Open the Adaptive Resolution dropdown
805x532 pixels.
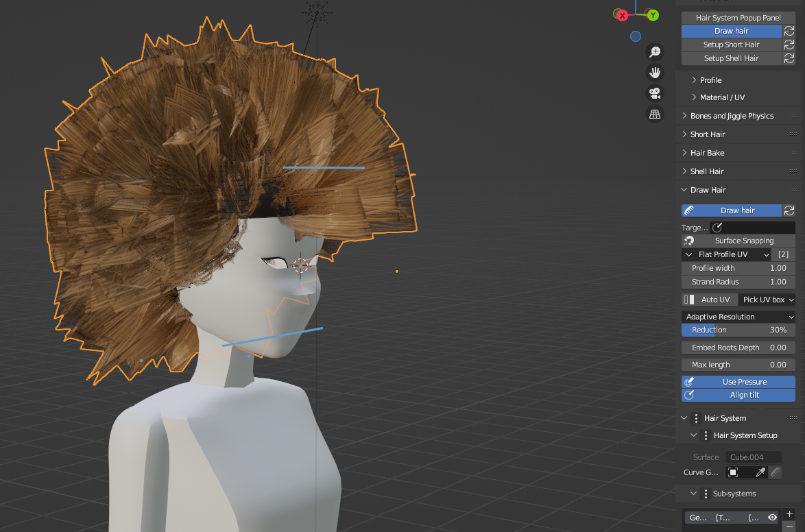pyautogui.click(x=738, y=317)
